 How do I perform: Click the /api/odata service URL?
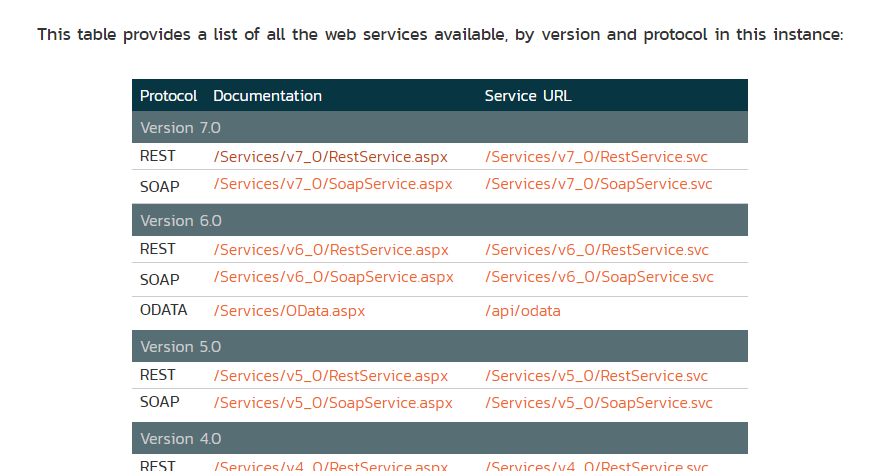tap(522, 311)
